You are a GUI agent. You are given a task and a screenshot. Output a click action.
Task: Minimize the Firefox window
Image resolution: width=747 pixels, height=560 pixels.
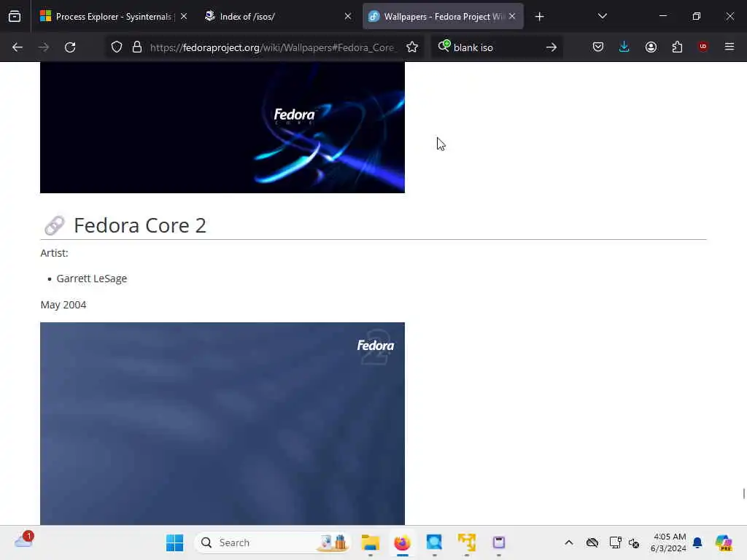coord(663,17)
